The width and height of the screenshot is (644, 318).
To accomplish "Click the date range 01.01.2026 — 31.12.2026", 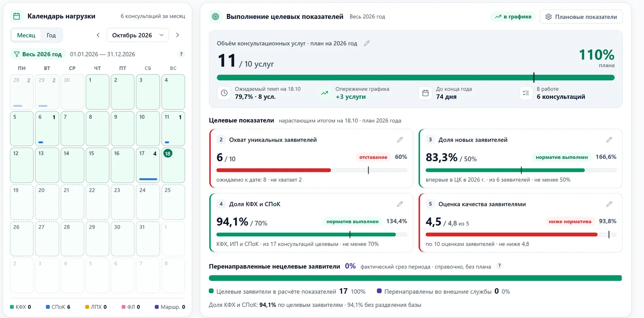I will 103,54.
